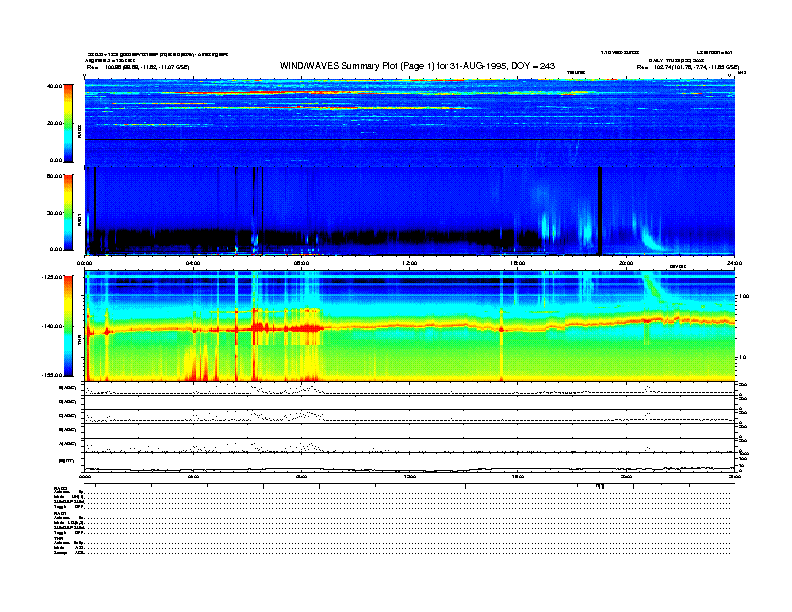The image size is (792, 612).
Task: Click the vertical RAD1 axis label
Action: click(x=79, y=219)
